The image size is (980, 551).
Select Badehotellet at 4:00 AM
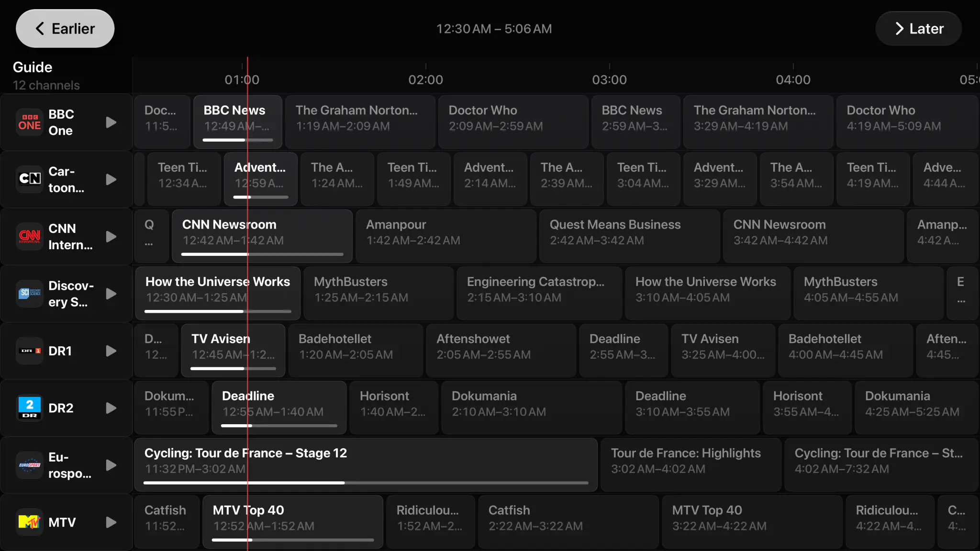coord(846,351)
